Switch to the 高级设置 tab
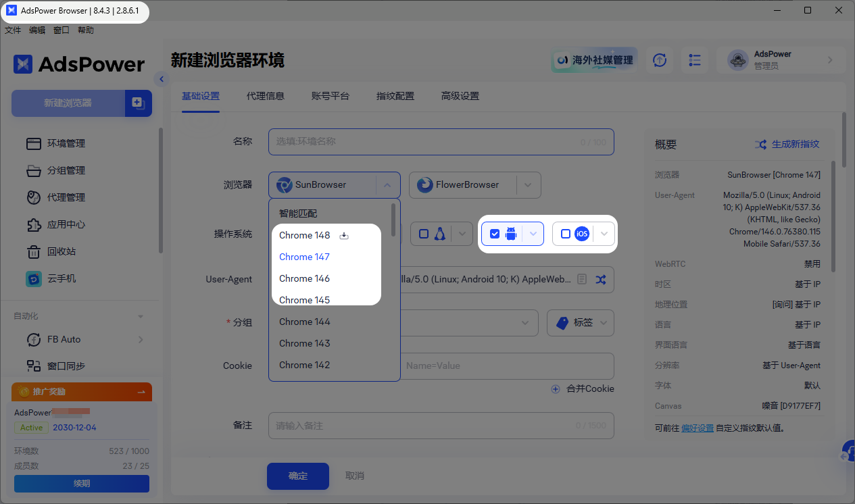Screen dimensions: 855x504 pos(460,96)
